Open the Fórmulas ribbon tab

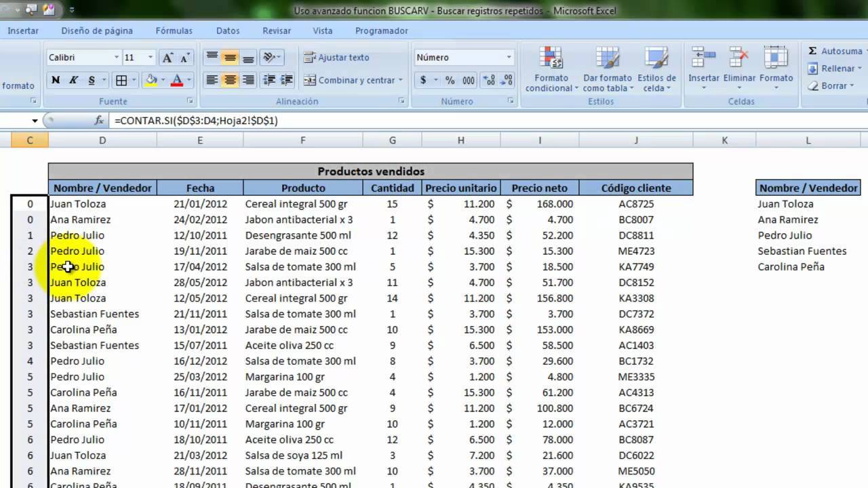coord(174,30)
